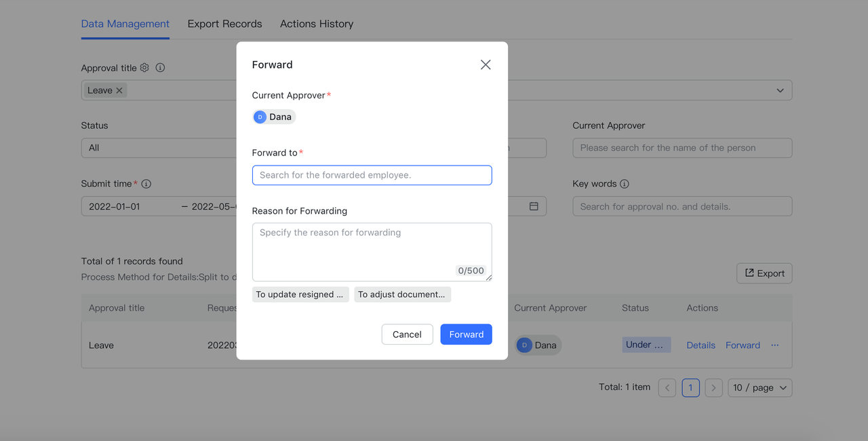Click the three-dots more actions icon
Viewport: 868px width, 441px height.
pos(775,345)
